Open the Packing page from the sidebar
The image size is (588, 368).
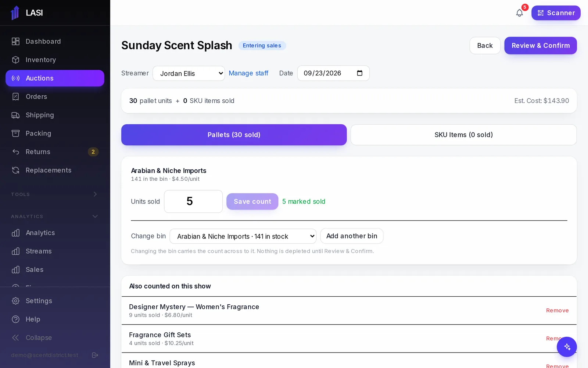[x=55, y=133]
